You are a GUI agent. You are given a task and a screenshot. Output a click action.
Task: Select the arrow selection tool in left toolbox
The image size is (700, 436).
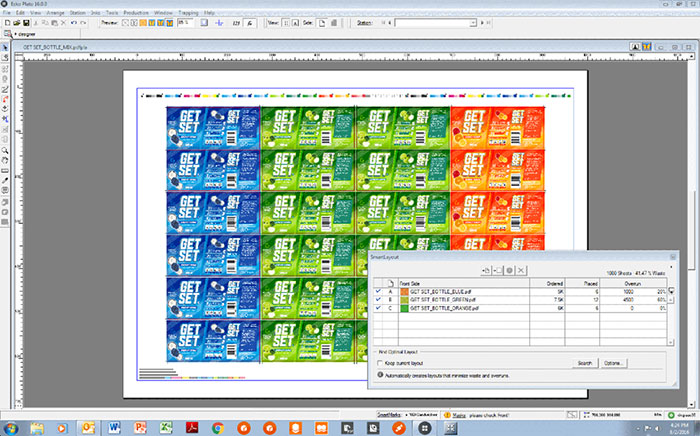[x=5, y=47]
